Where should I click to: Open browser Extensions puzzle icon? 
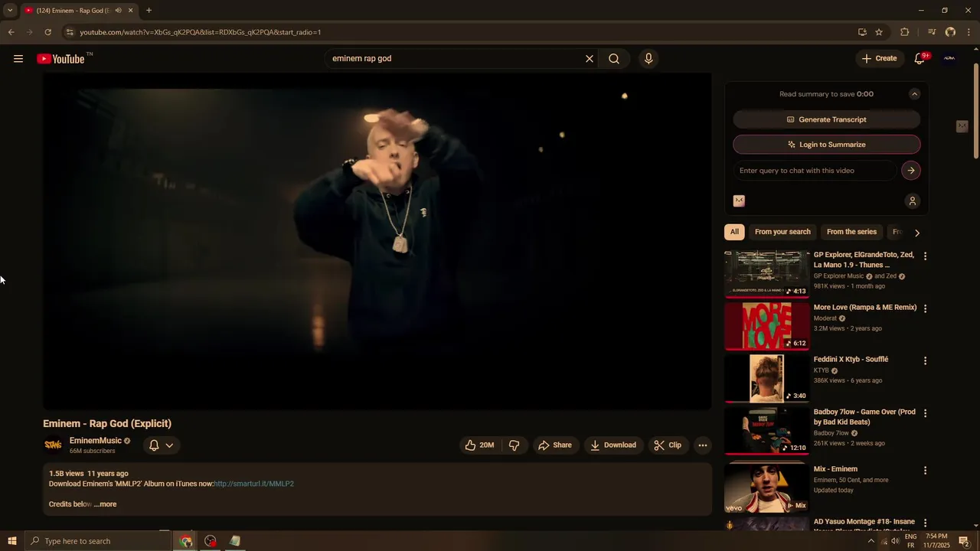tap(904, 32)
